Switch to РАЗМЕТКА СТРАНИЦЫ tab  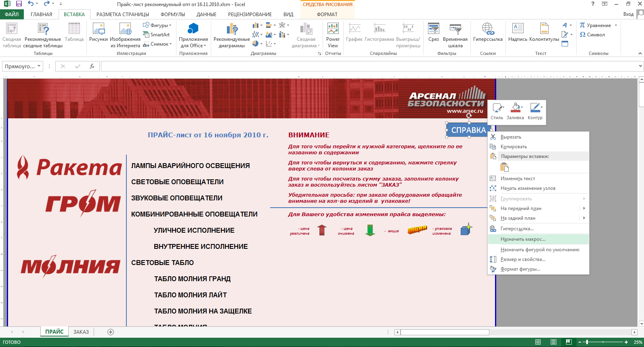[x=123, y=14]
